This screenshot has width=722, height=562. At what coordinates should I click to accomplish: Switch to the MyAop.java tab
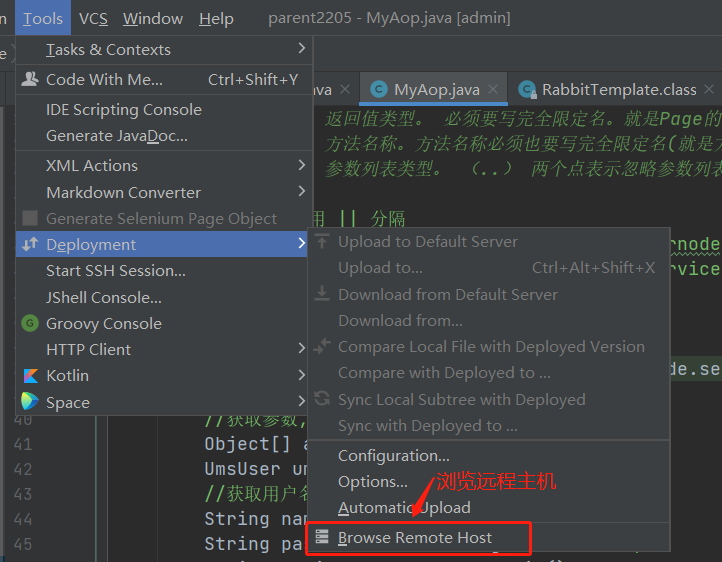point(433,89)
